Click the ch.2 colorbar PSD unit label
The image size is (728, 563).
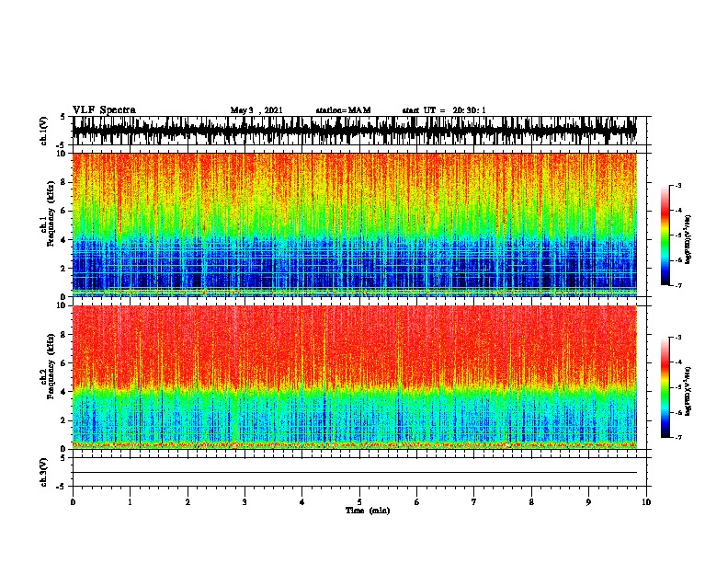[x=688, y=391]
